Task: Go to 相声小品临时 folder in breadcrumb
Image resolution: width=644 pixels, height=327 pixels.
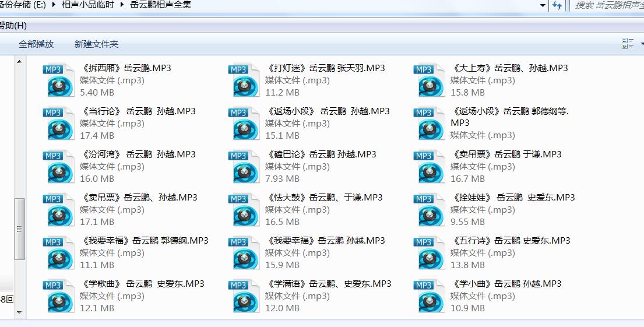Action: [88, 5]
